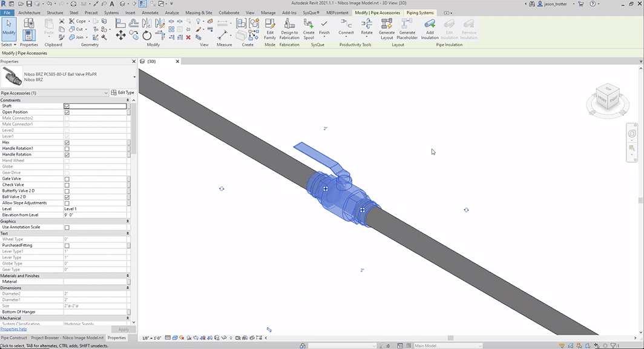Uncheck the Open Position checkbox
Image resolution: width=644 pixels, height=349 pixels.
click(x=67, y=112)
